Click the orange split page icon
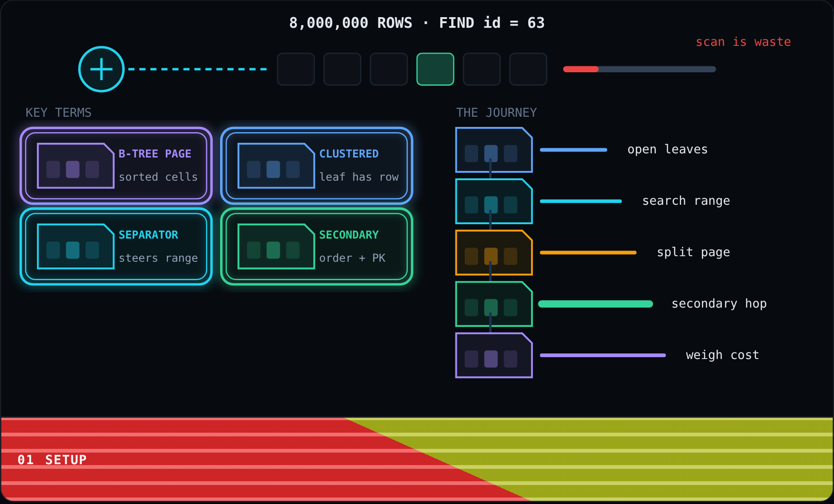Viewport: 834px width, 504px height. [x=494, y=252]
